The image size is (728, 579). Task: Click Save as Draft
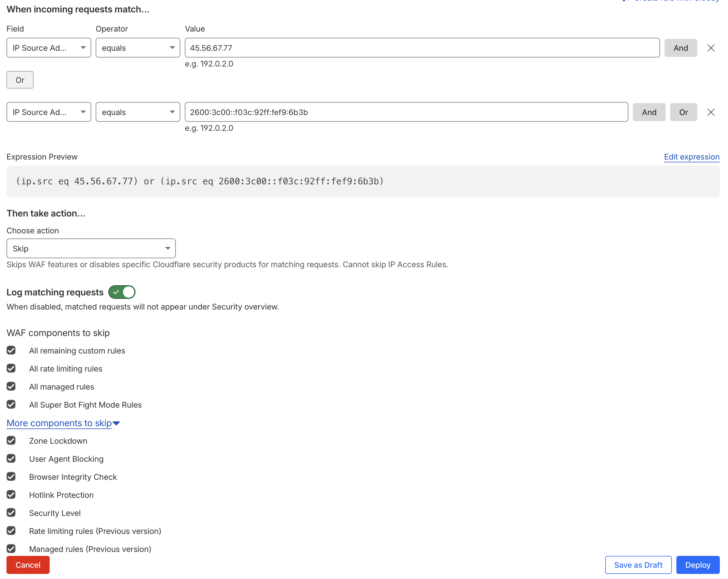pos(638,565)
